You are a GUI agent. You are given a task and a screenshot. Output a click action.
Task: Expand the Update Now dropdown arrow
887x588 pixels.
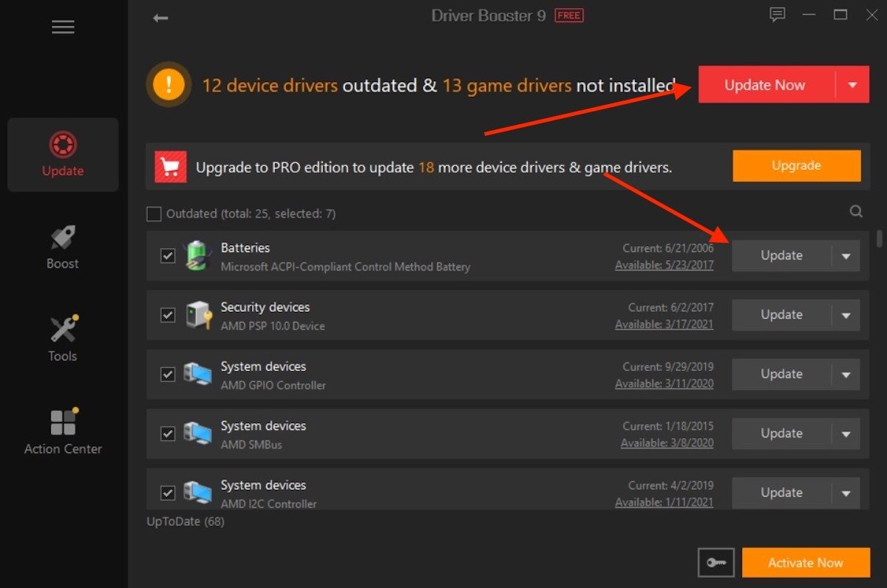(x=853, y=85)
